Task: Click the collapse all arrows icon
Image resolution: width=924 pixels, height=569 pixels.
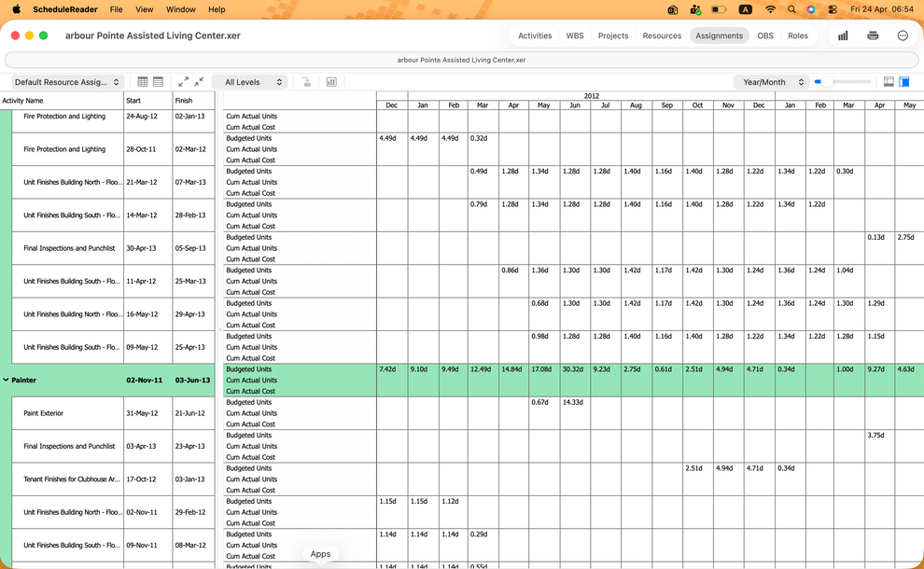Action: click(x=199, y=82)
